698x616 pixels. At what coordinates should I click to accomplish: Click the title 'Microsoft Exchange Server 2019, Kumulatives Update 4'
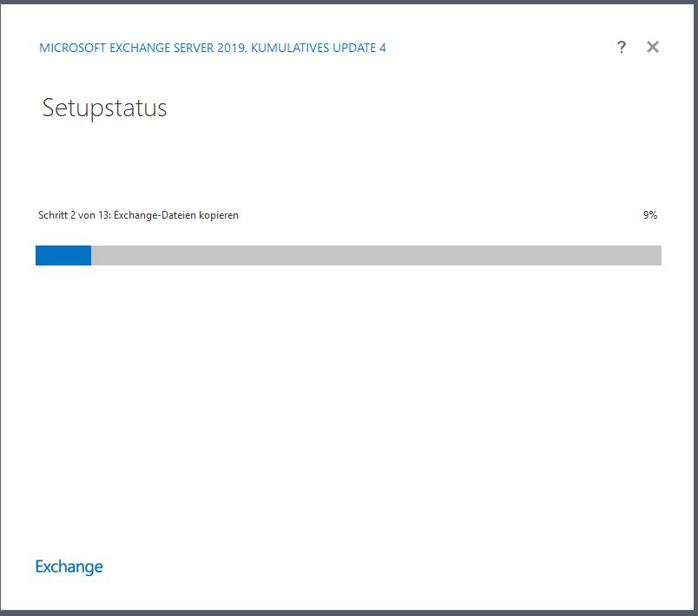(x=213, y=48)
